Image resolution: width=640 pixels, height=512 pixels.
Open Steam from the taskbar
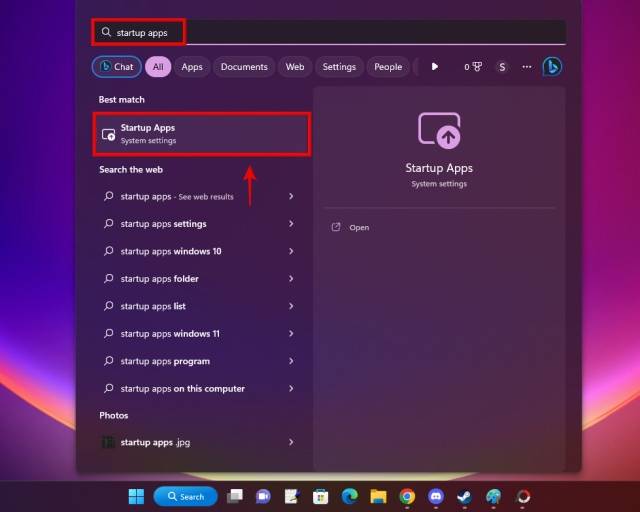464,496
